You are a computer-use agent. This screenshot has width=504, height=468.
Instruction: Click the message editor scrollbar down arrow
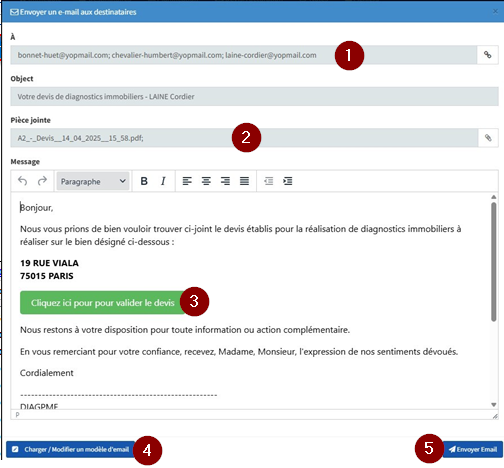[494, 405]
